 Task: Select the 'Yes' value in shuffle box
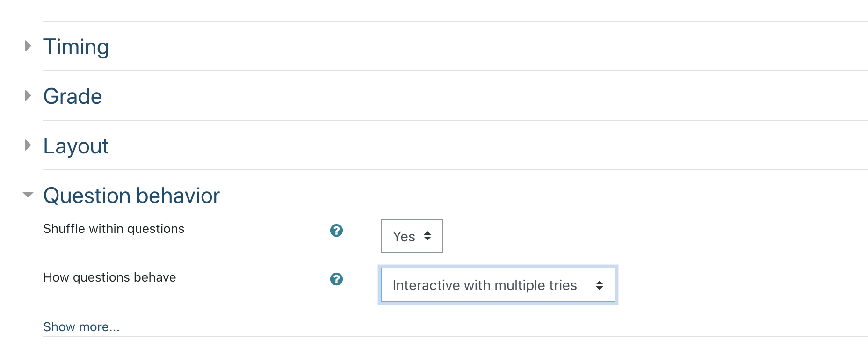point(404,237)
